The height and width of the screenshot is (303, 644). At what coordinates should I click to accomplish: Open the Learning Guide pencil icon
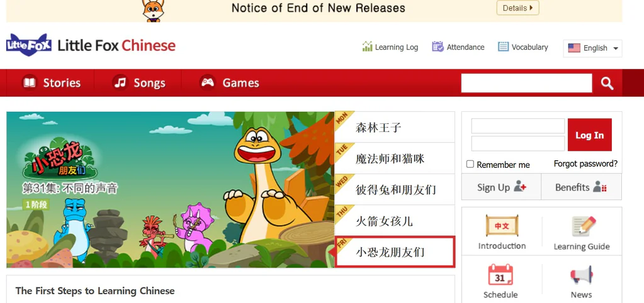(x=584, y=226)
